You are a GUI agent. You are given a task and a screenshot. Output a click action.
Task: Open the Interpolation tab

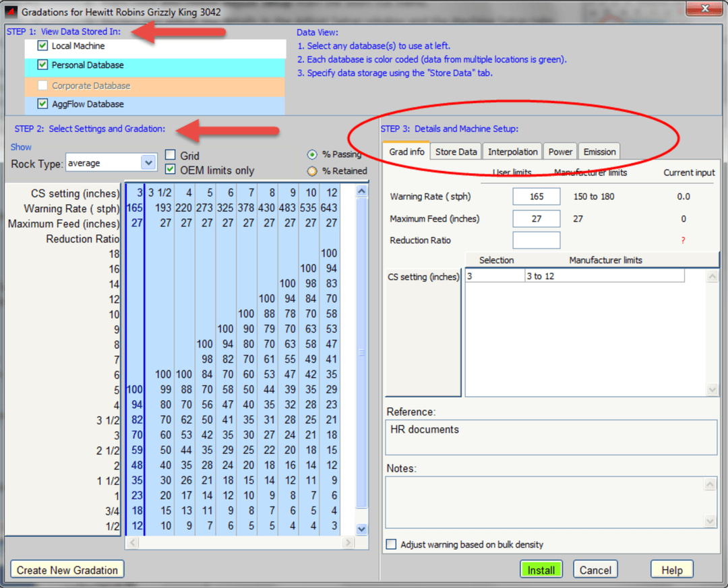pyautogui.click(x=513, y=152)
